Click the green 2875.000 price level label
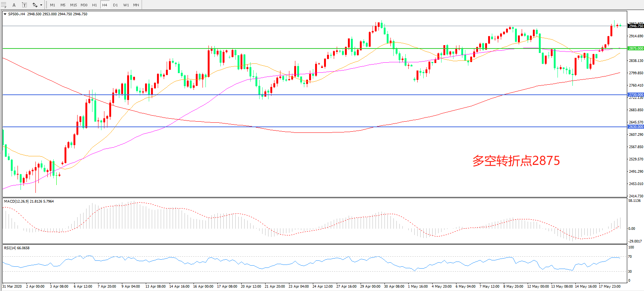The image size is (644, 291). [x=635, y=48]
